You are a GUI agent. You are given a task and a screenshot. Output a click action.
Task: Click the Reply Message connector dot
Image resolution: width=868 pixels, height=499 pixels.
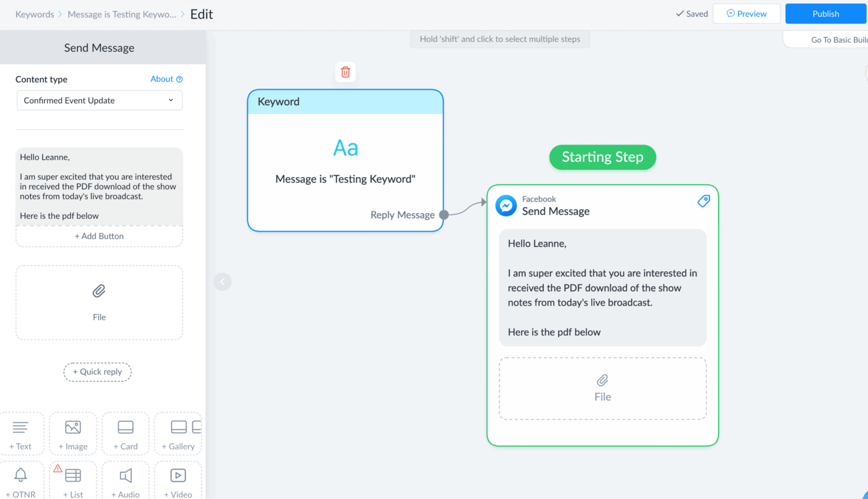tap(444, 215)
